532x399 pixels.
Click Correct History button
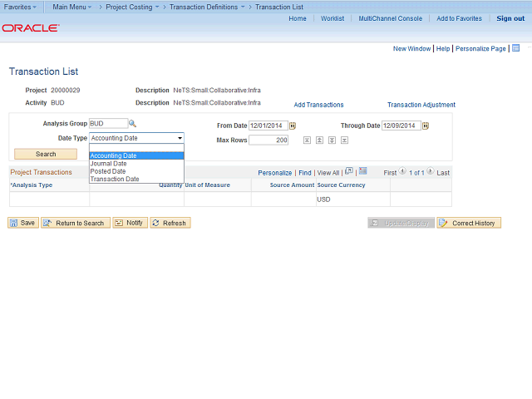(x=469, y=223)
